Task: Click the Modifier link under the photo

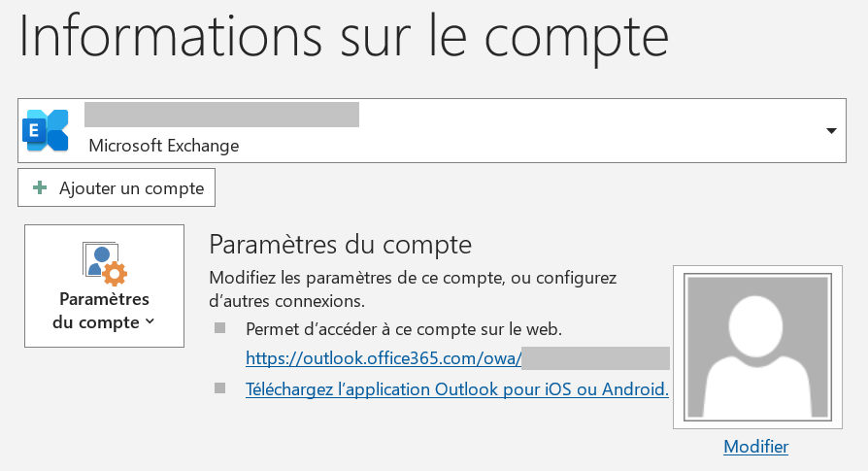Action: pyautogui.click(x=755, y=447)
